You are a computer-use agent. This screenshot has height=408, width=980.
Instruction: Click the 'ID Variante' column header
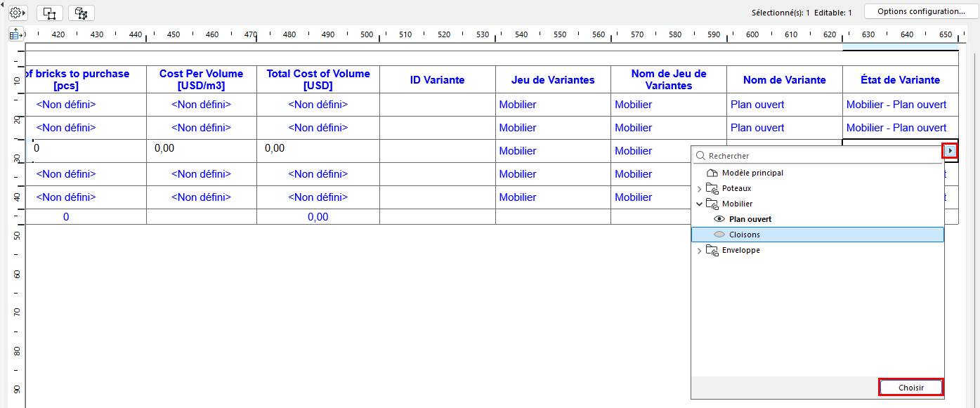[x=437, y=79]
